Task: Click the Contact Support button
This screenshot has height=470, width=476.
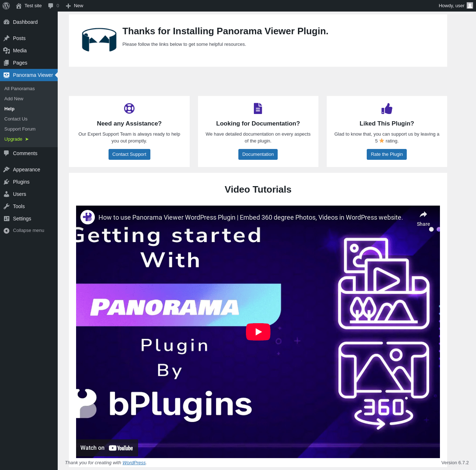Action: [x=129, y=154]
